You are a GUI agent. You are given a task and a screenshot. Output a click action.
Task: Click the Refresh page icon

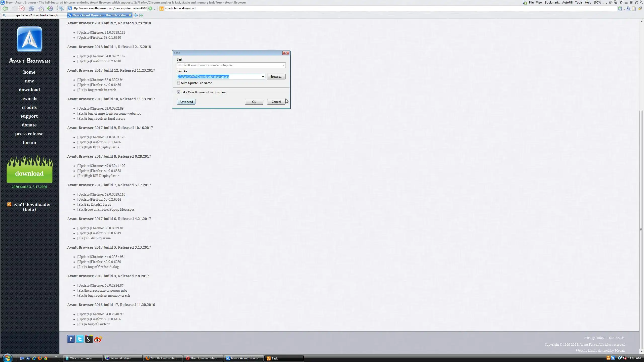tap(31, 9)
